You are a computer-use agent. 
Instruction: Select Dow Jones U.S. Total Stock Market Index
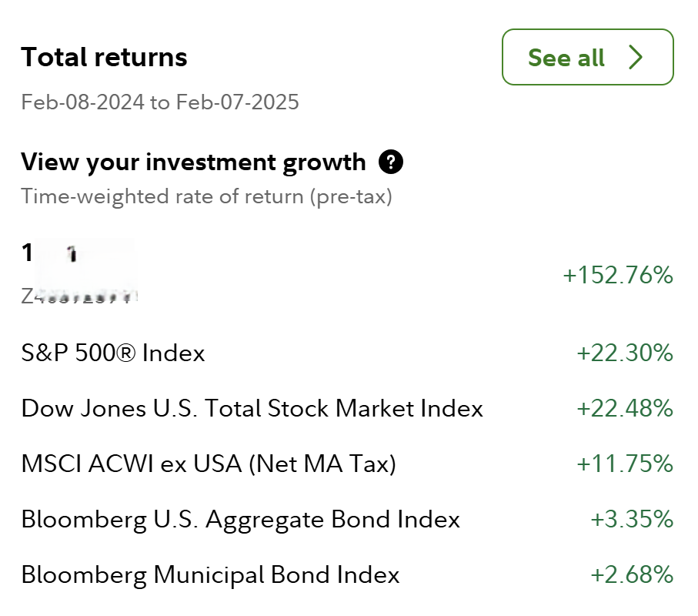(252, 409)
